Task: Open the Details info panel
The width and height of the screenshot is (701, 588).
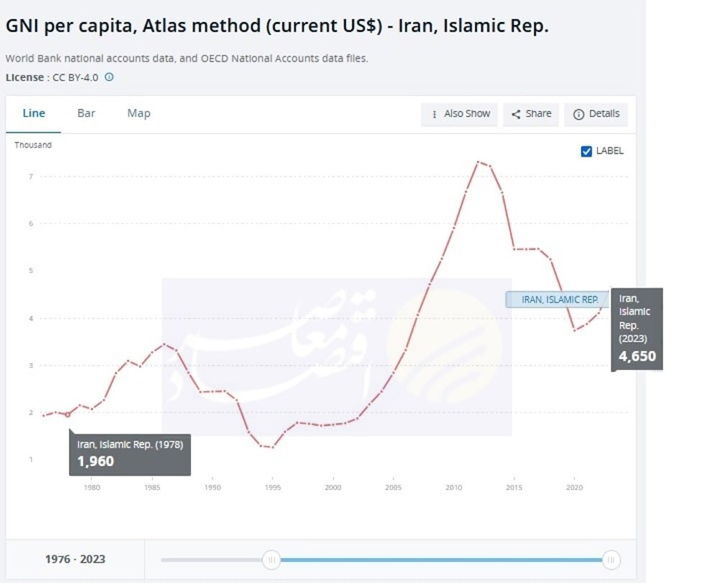Action: 596,114
